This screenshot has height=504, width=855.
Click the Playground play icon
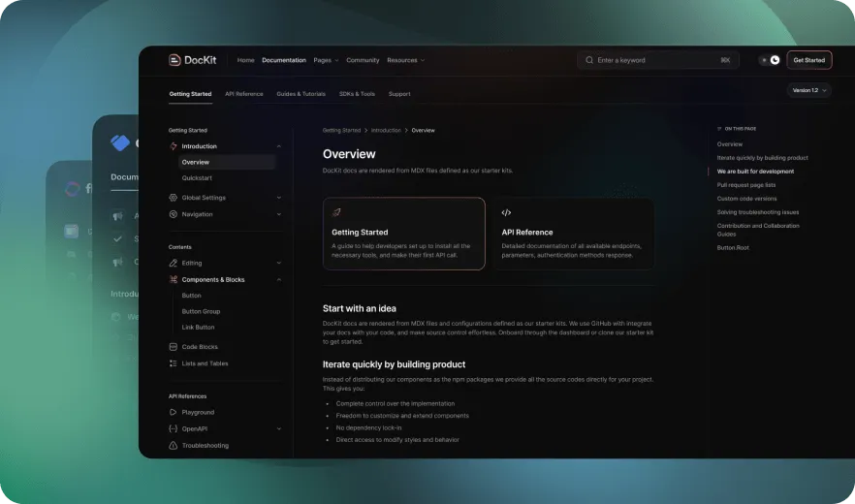click(174, 412)
